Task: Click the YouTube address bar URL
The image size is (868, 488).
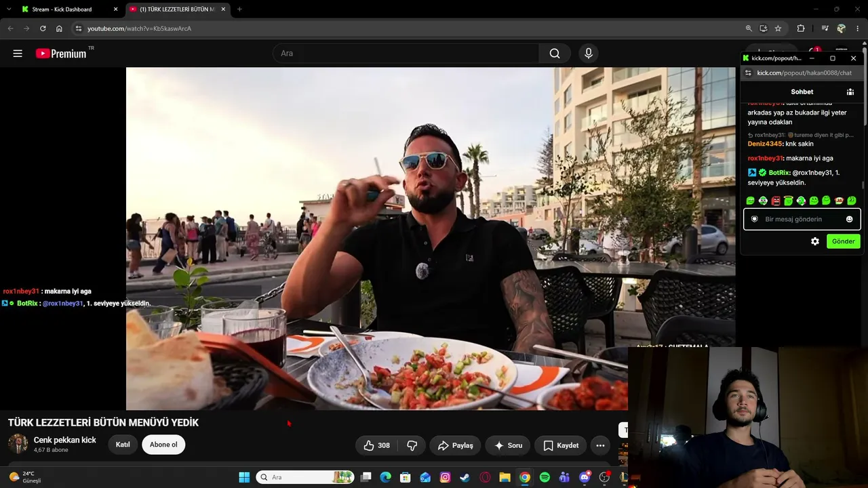Action: (139, 28)
